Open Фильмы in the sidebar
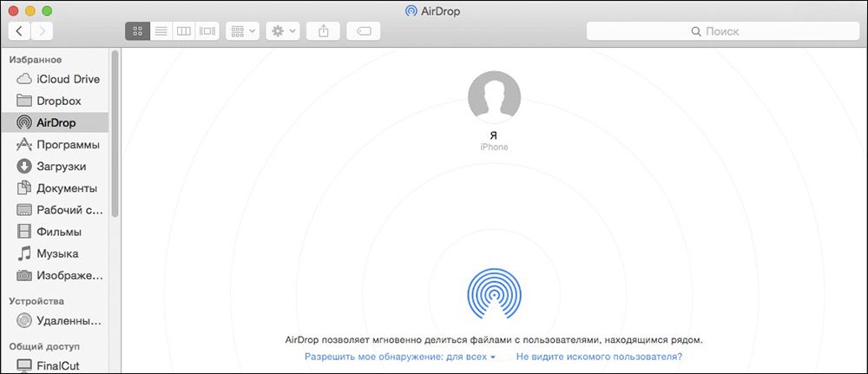 55,232
